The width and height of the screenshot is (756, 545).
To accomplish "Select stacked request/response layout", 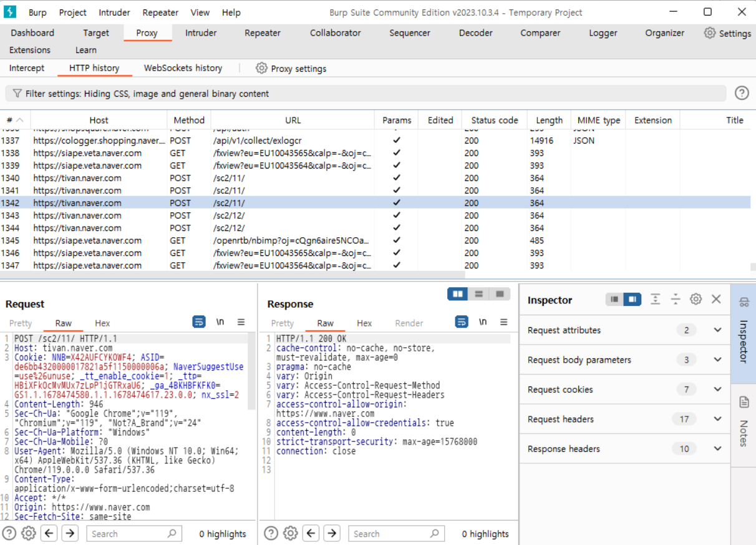I will click(479, 293).
